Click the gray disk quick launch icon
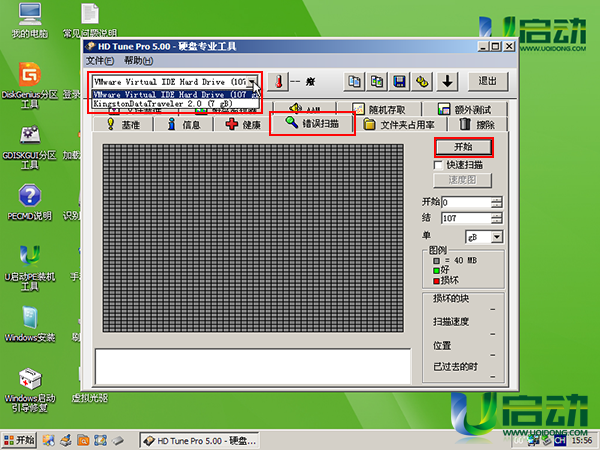600x450 pixels. coord(118,440)
